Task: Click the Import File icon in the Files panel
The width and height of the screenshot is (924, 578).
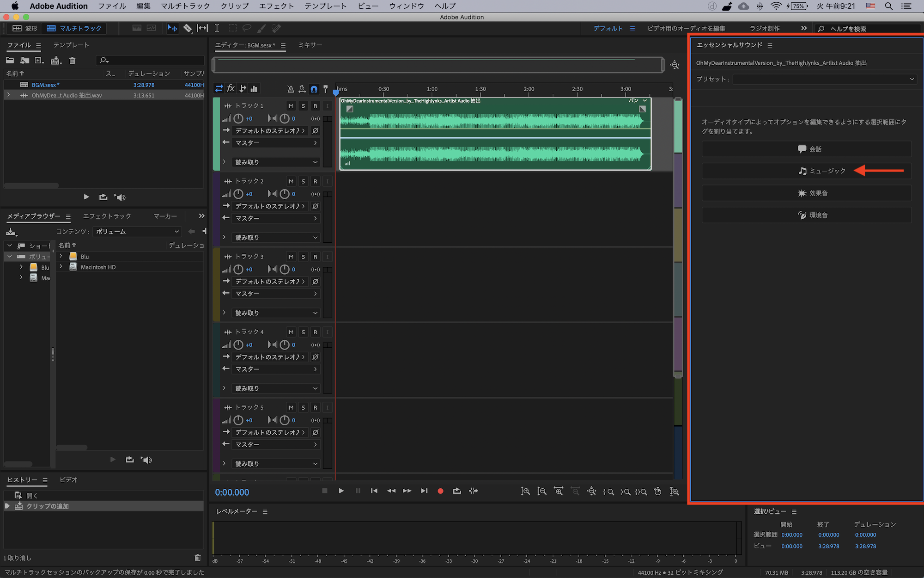Action: point(24,61)
